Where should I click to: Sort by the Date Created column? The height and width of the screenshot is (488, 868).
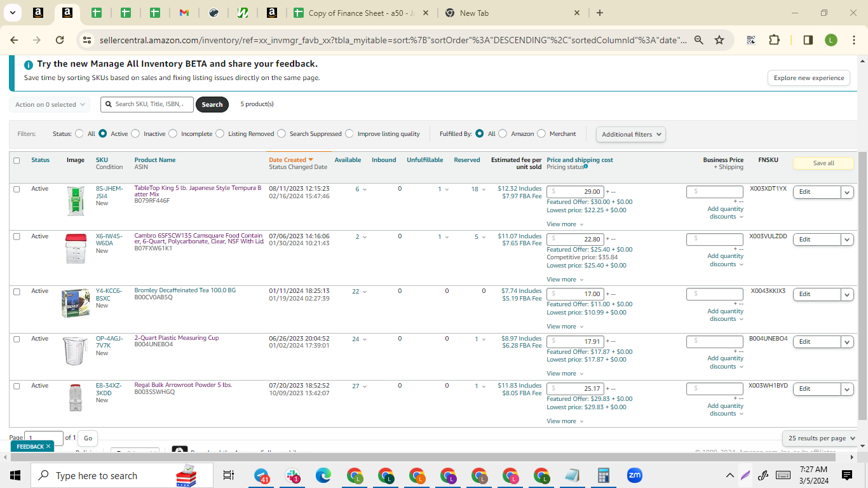(x=291, y=160)
